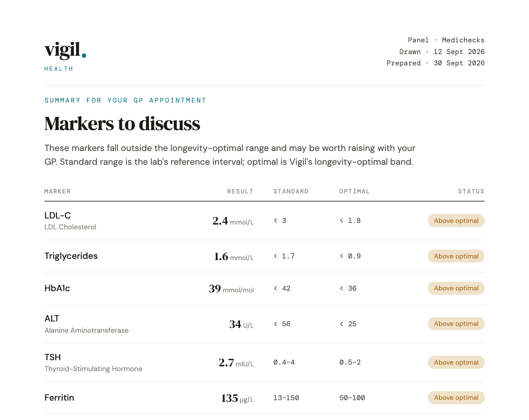Click Summary for your GP appointment label
Image resolution: width=529 pixels, height=420 pixels.
pos(125,100)
